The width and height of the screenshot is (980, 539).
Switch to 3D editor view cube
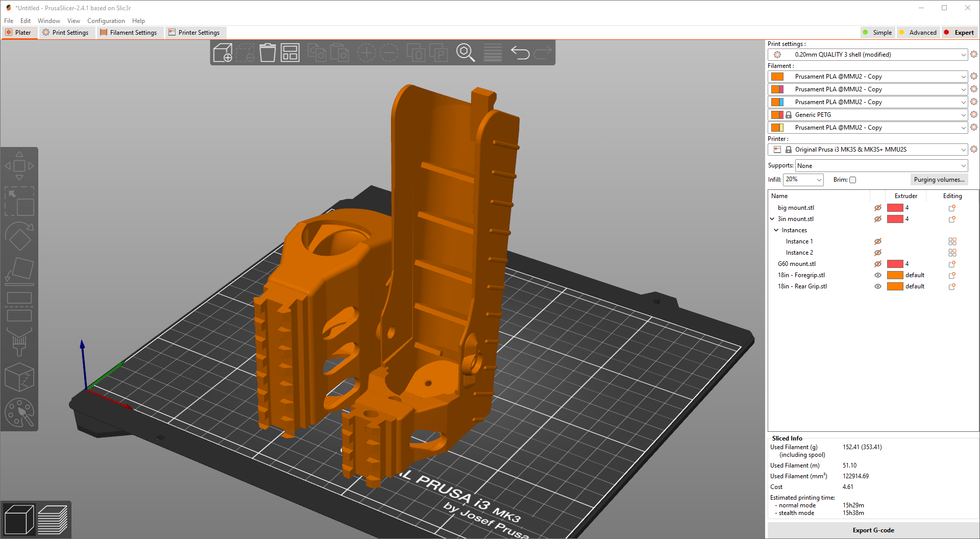point(19,520)
